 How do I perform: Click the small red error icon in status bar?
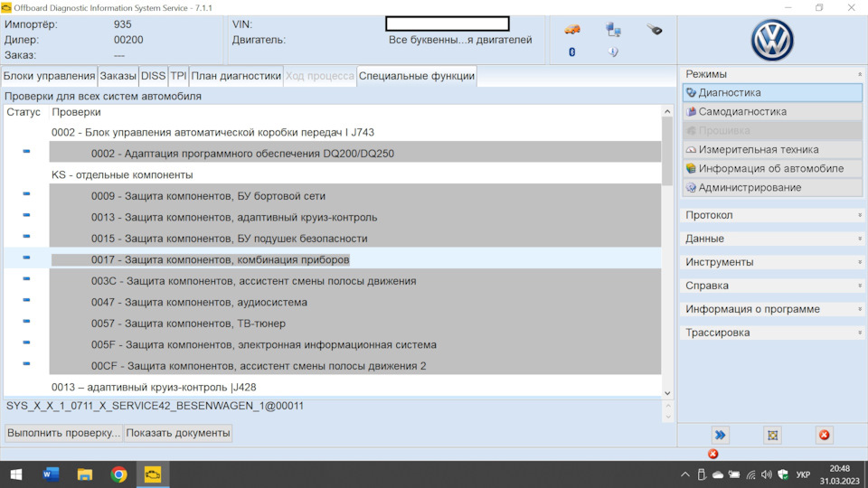pos(713,454)
